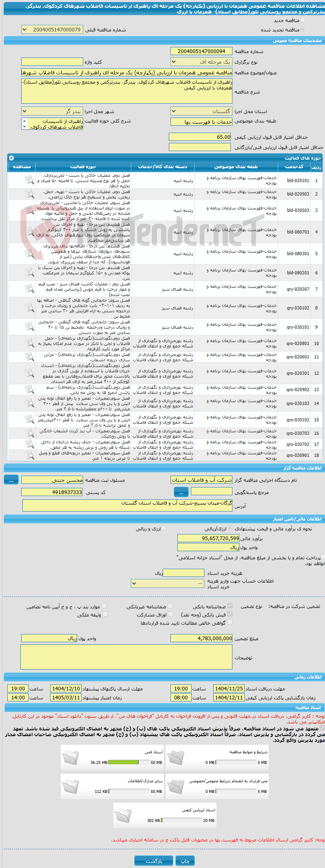Check the وثیقه ملکی option
325x868 pixels.
[105, 614]
